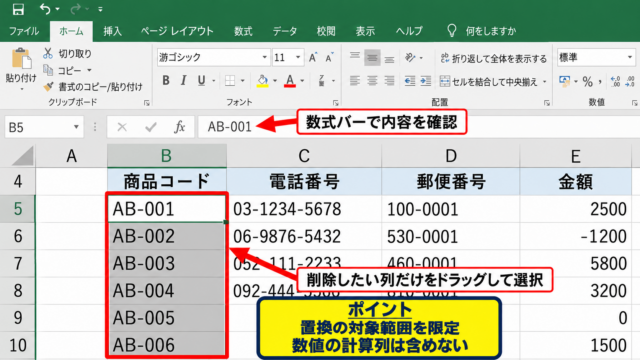640x360 pixels.
Task: Open the Customize Quick Access Toolbar arrow
Action: pos(100,9)
